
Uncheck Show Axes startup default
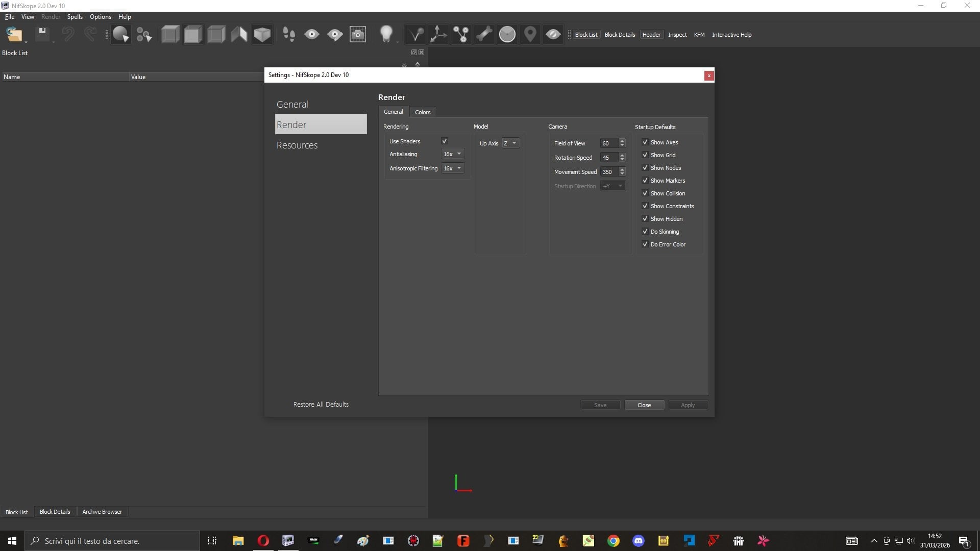645,142
